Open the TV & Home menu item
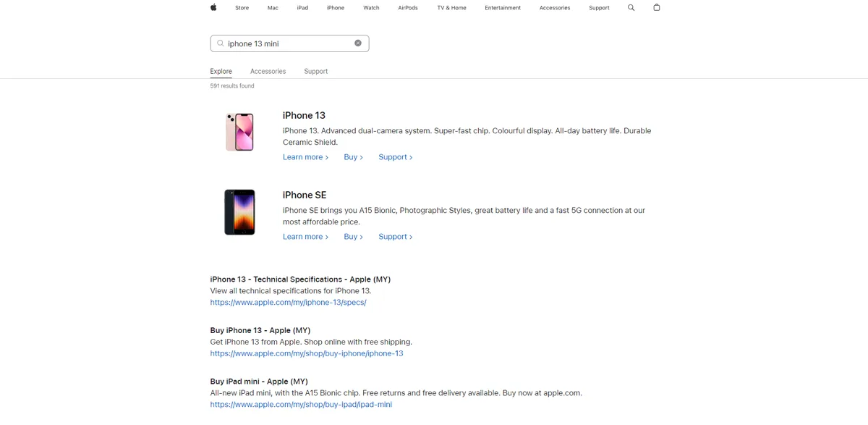The height and width of the screenshot is (425, 868). coord(451,8)
